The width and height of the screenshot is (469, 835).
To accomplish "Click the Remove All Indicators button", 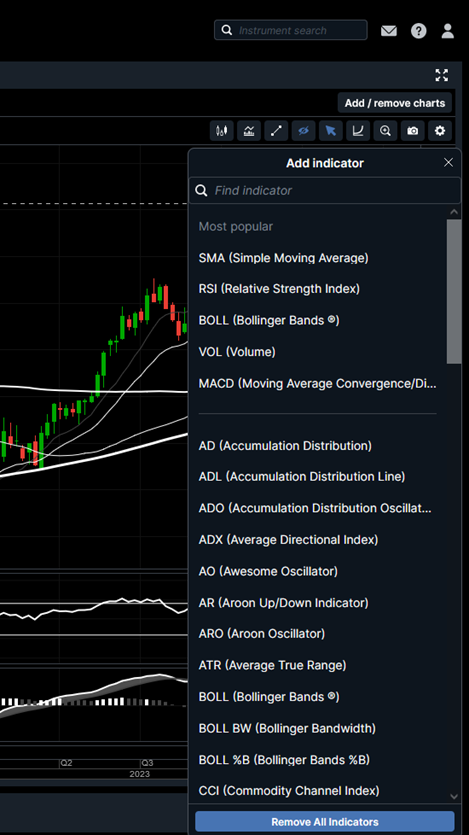I will (325, 822).
